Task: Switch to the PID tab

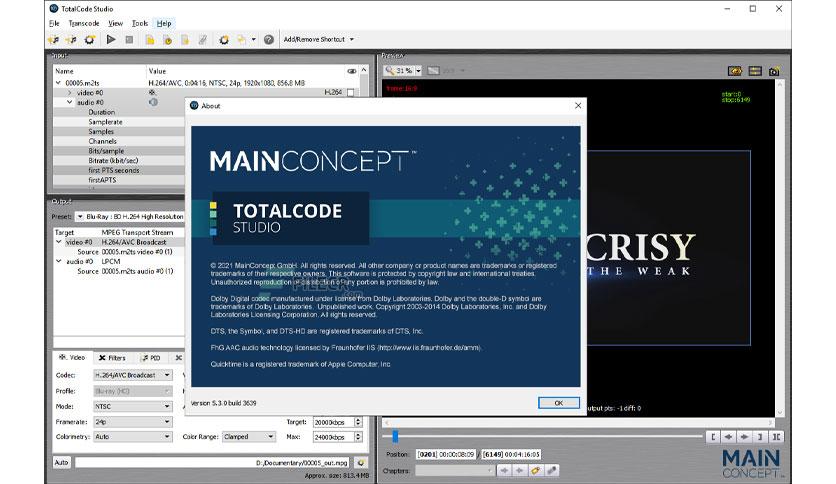Action: (x=150, y=358)
